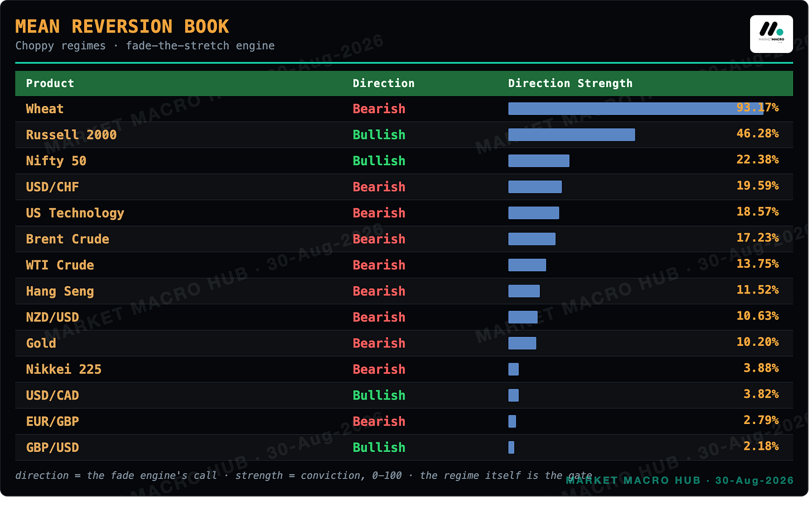The width and height of the screenshot is (812, 530).
Task: Click Bearish direction for US Technology
Action: point(379,213)
